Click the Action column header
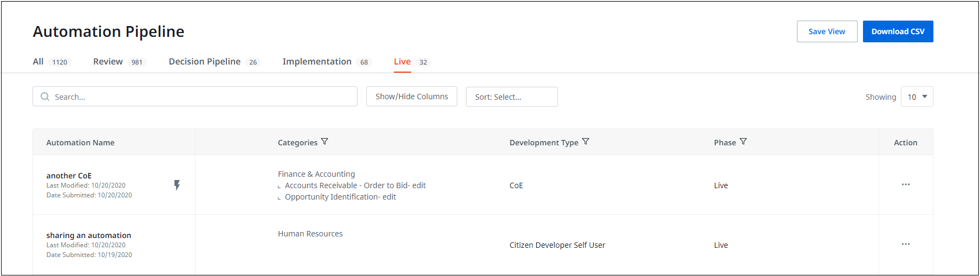The width and height of the screenshot is (980, 276). click(x=906, y=143)
